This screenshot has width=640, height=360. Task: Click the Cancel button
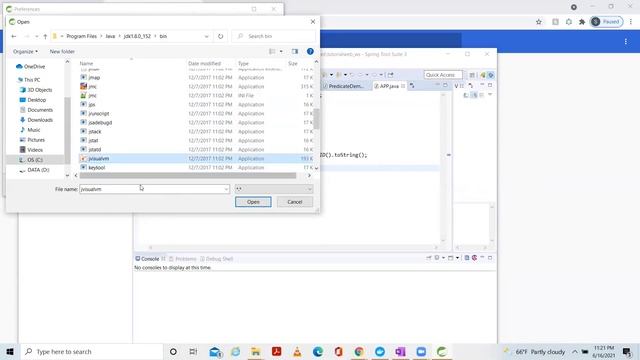[x=295, y=202]
